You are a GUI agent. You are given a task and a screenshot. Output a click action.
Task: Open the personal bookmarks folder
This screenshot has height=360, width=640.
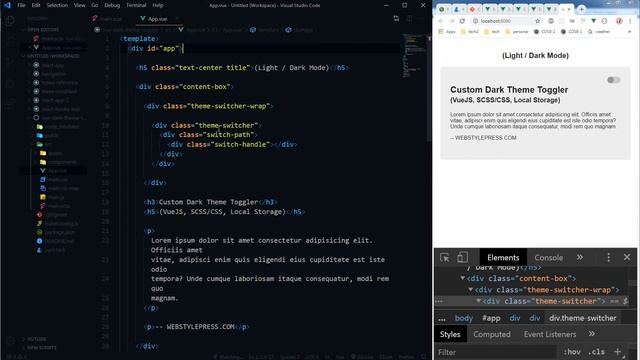point(517,31)
